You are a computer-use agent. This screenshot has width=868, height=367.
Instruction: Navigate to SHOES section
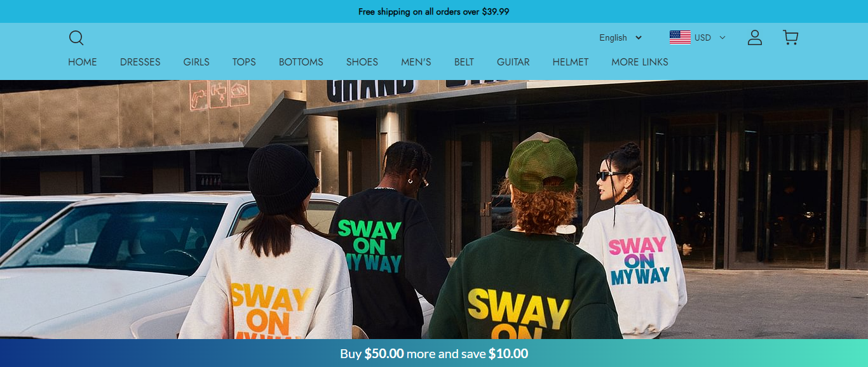[x=362, y=62]
